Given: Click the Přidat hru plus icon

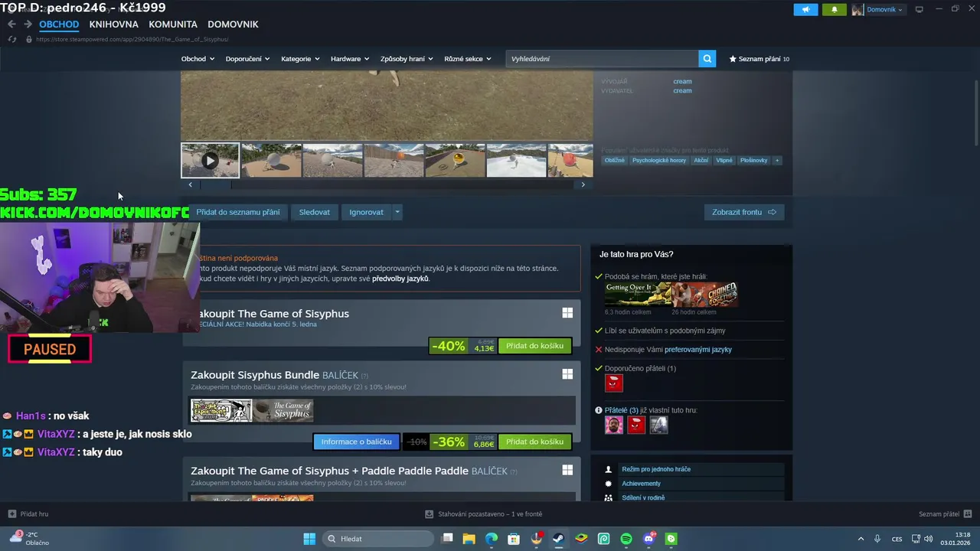Looking at the screenshot, I should [x=11, y=514].
